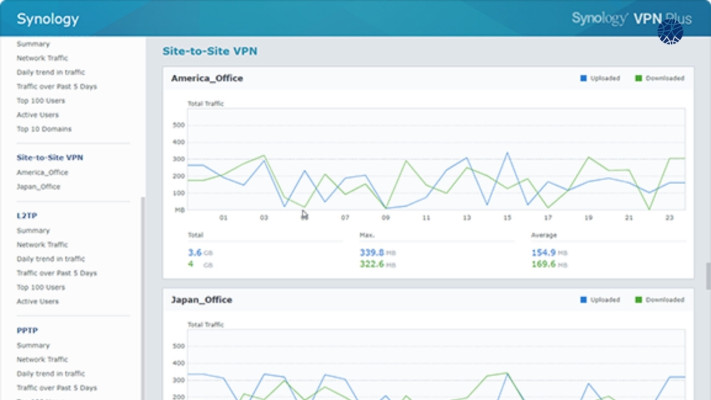
Task: Click the Synology VPN Plus logo
Action: pyautogui.click(x=631, y=19)
